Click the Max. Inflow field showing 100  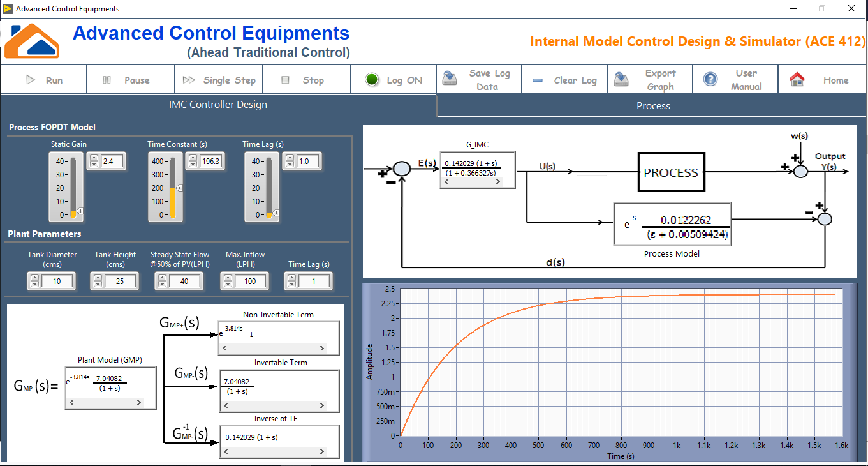251,281
